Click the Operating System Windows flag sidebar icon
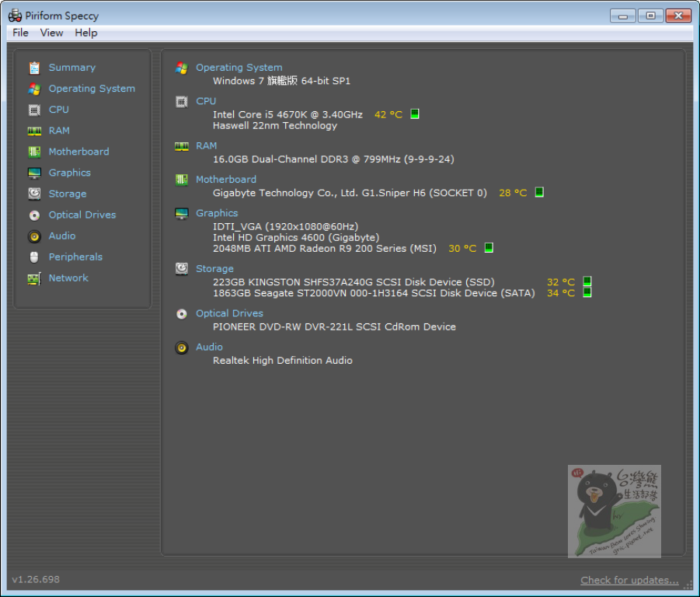Screen dimensions: 700x597 click(34, 89)
